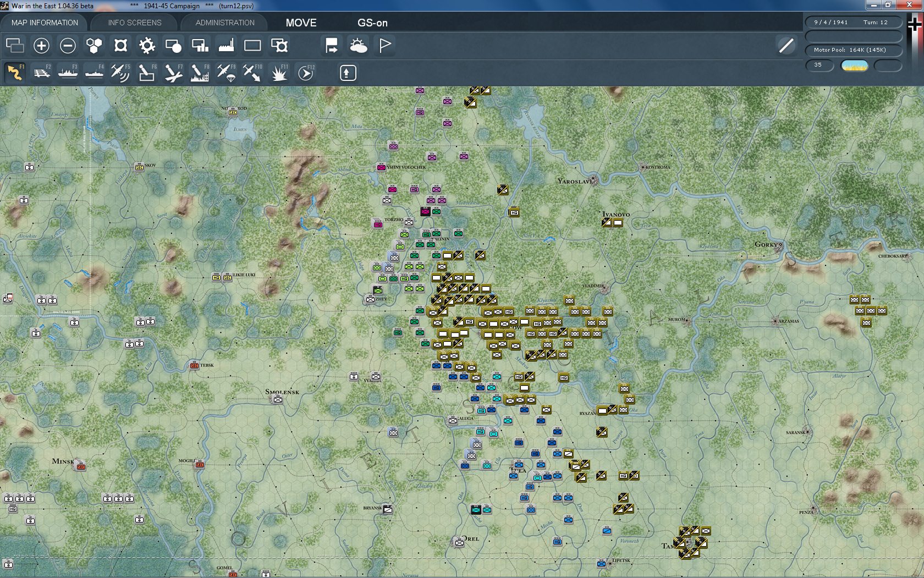Click the bar-chart screen icon
The image size is (924, 578).
coord(200,46)
